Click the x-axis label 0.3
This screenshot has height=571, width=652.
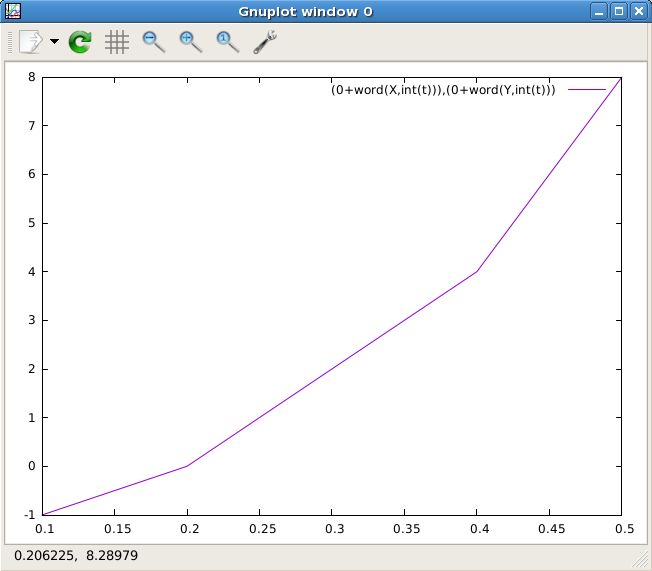tap(335, 529)
